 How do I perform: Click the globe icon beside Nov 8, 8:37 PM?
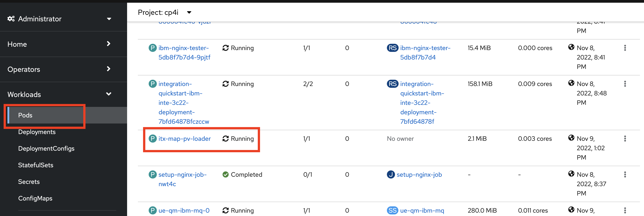click(x=571, y=174)
